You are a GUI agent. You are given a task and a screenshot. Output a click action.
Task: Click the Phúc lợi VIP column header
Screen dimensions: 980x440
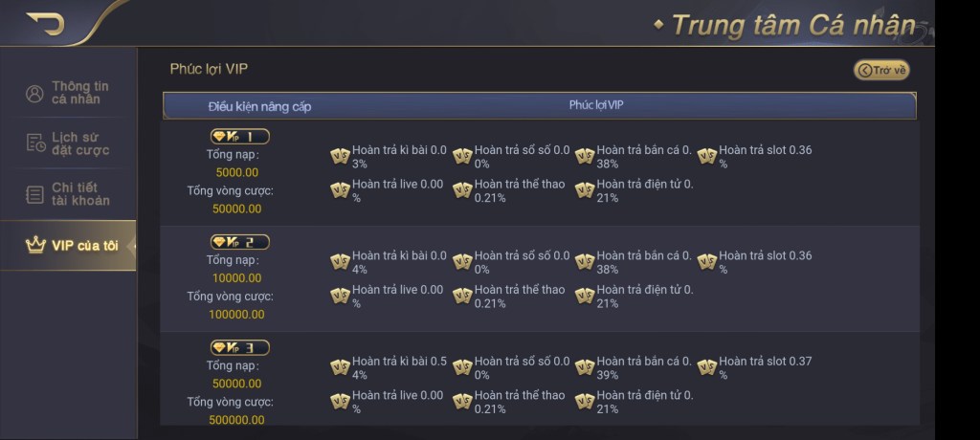[x=596, y=105]
